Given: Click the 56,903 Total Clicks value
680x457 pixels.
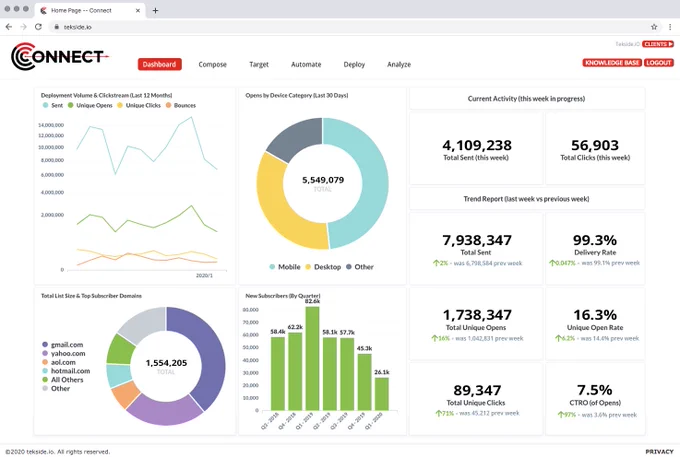Looking at the screenshot, I should point(595,145).
